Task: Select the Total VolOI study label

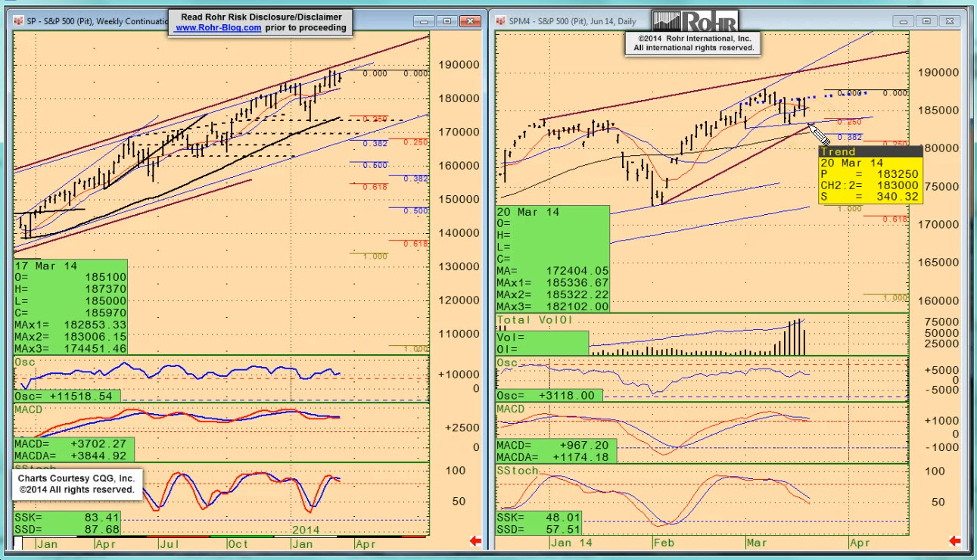Action: pos(531,320)
